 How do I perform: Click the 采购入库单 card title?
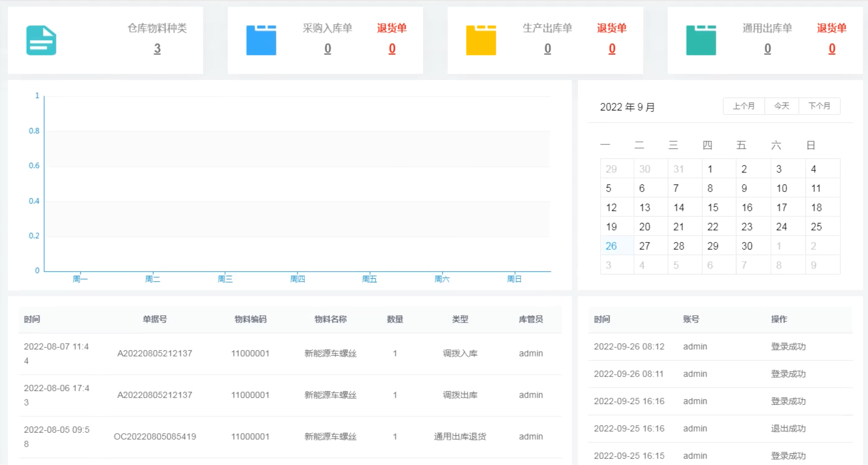(328, 28)
